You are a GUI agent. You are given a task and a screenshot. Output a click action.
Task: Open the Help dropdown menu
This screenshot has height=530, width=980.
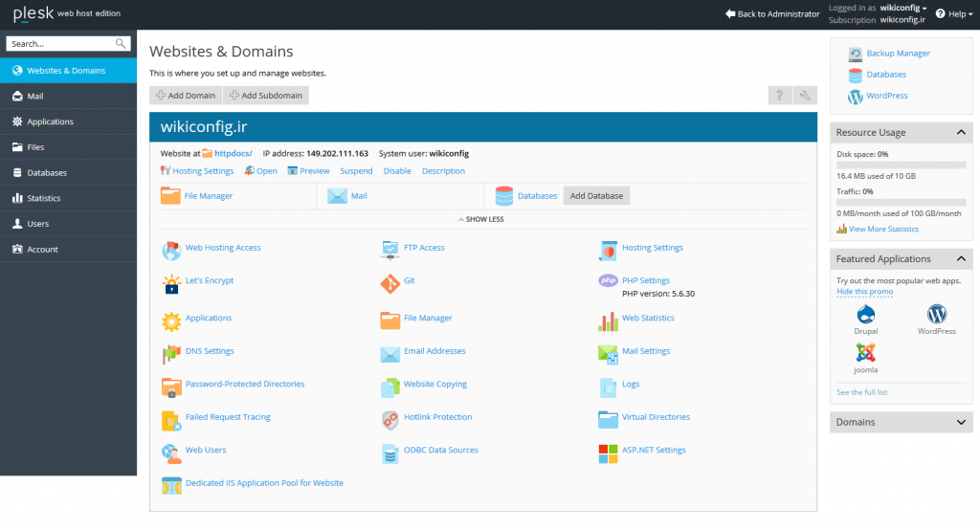click(x=953, y=14)
